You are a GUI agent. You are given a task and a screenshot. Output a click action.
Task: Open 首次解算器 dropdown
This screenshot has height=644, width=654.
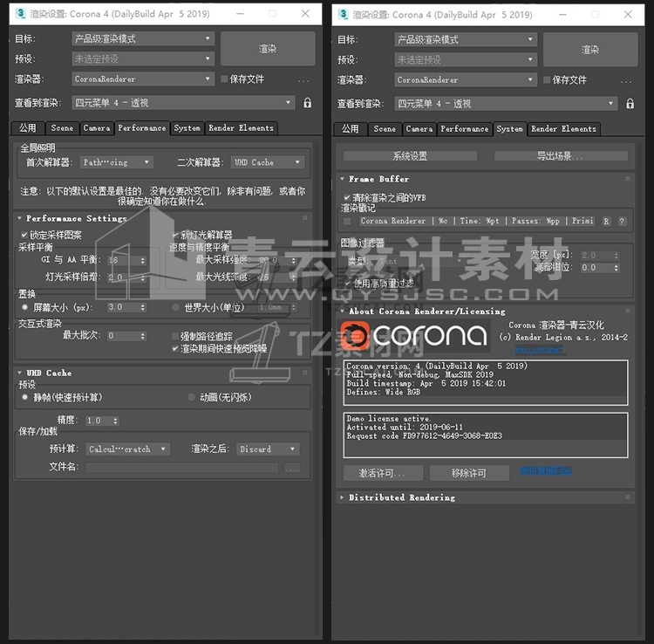point(116,162)
